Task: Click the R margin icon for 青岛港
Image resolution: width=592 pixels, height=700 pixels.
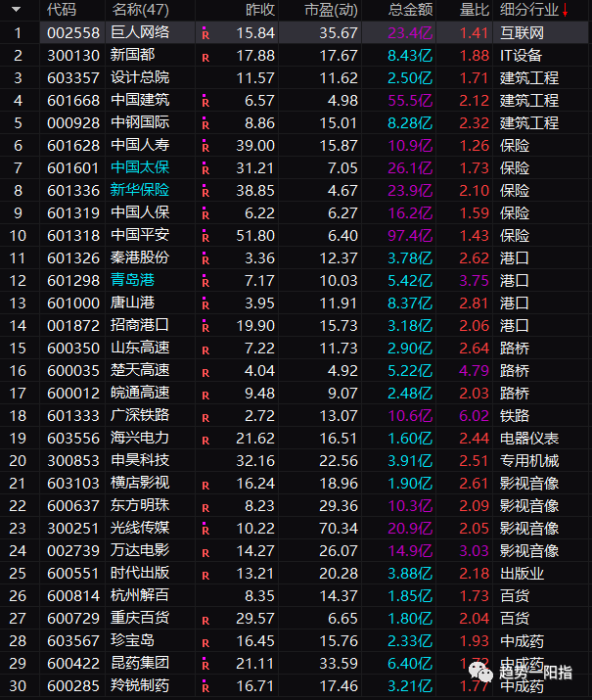Action: point(205,281)
